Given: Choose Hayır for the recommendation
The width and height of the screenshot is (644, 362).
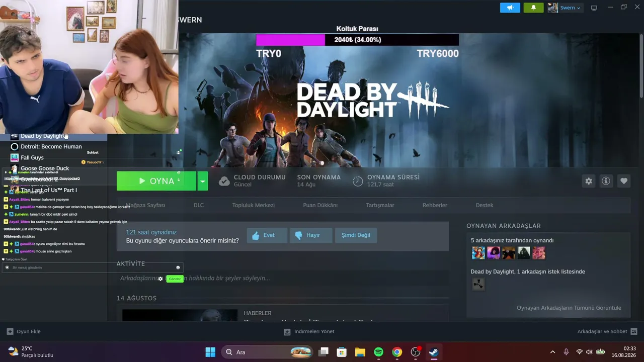Looking at the screenshot, I should [x=311, y=235].
